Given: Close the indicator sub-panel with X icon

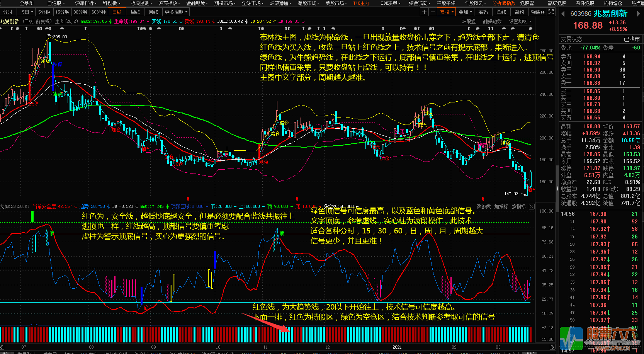Looking at the screenshot, I should (532, 207).
